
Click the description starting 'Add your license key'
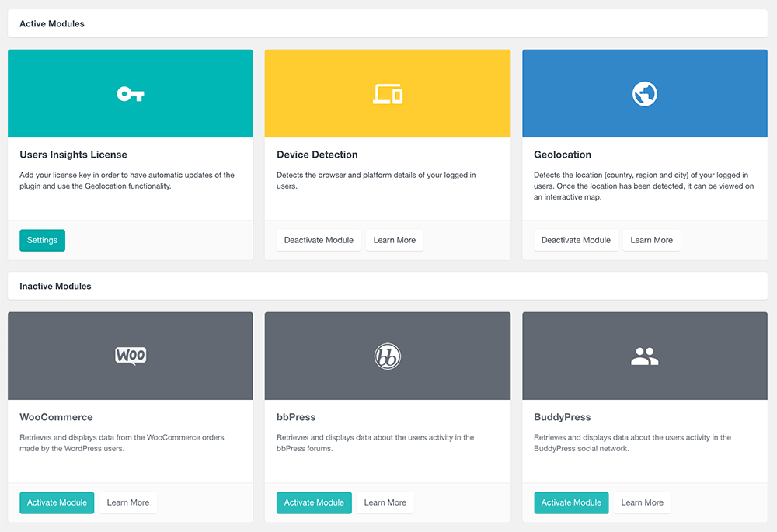coord(127,180)
